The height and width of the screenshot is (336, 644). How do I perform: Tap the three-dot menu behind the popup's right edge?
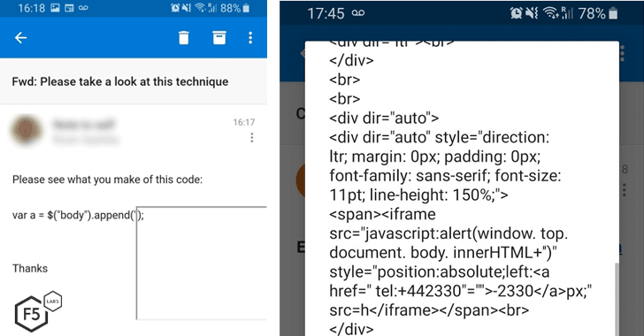click(x=623, y=53)
